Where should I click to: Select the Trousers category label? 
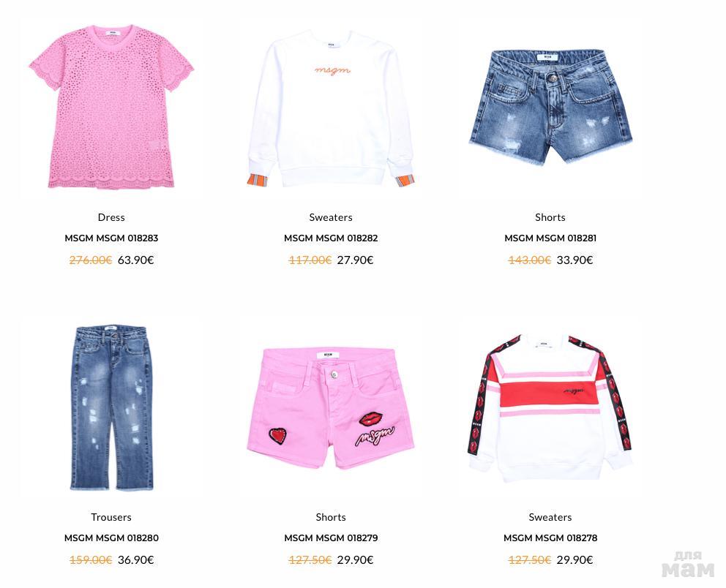point(111,517)
